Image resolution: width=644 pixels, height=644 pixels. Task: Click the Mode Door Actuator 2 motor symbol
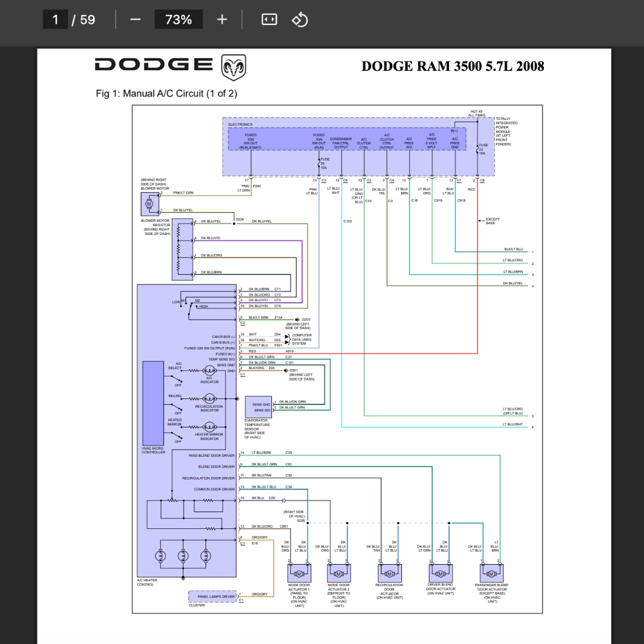click(x=339, y=573)
